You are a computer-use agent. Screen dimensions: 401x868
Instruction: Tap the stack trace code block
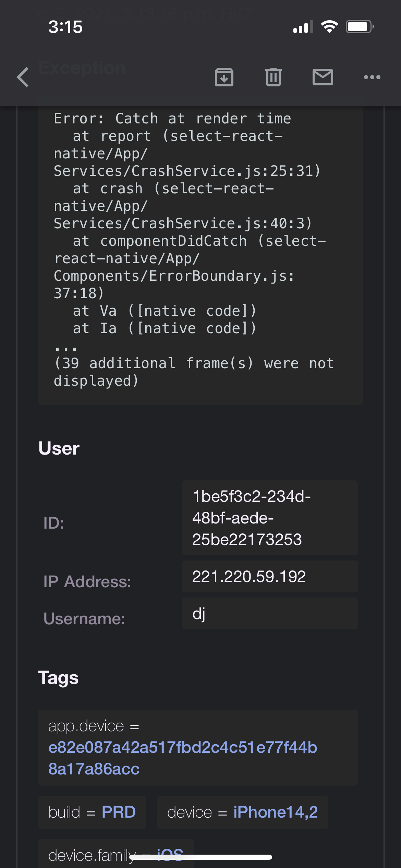[x=200, y=250]
